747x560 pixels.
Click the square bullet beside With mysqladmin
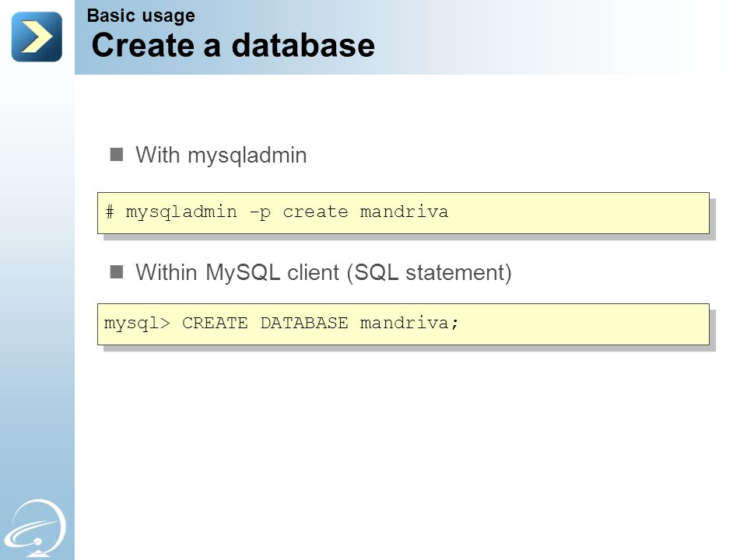(117, 154)
